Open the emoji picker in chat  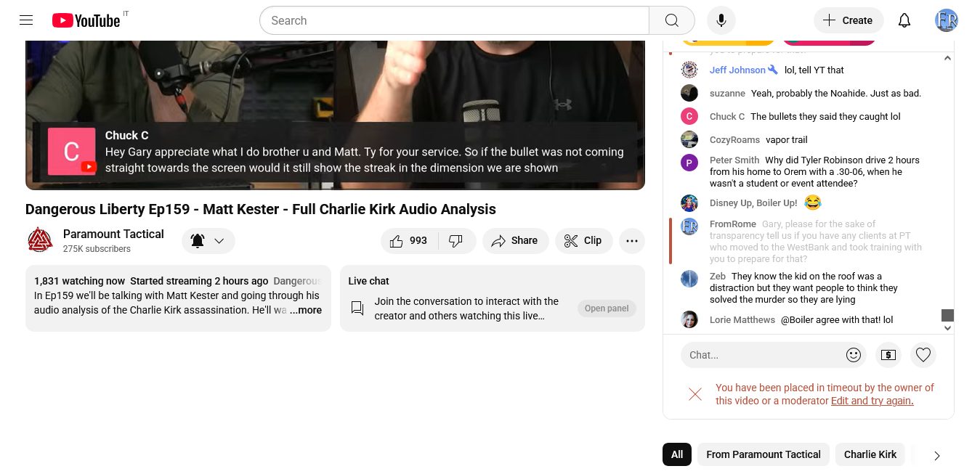pos(854,355)
